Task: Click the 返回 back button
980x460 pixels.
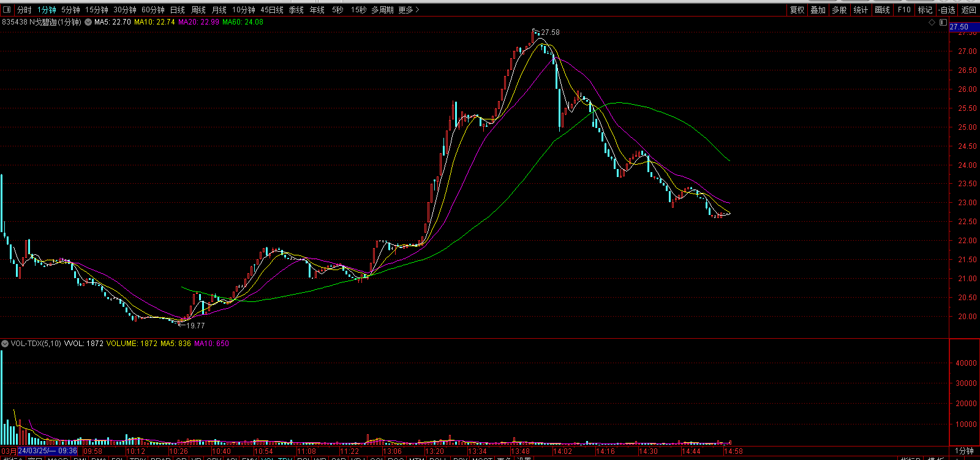Action: point(969,10)
